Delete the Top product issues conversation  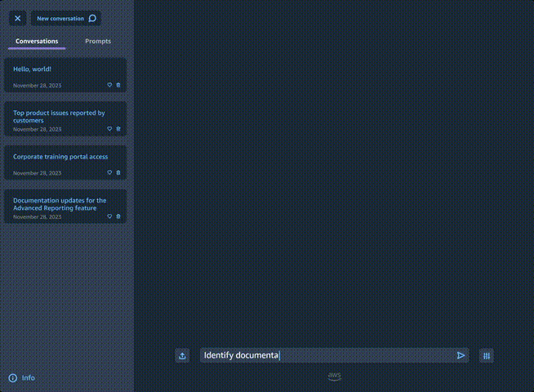(x=118, y=129)
